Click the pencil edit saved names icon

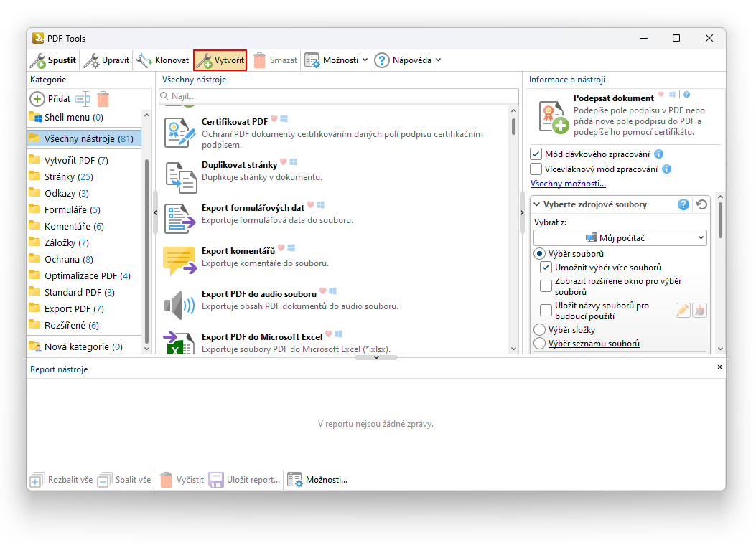click(x=683, y=311)
